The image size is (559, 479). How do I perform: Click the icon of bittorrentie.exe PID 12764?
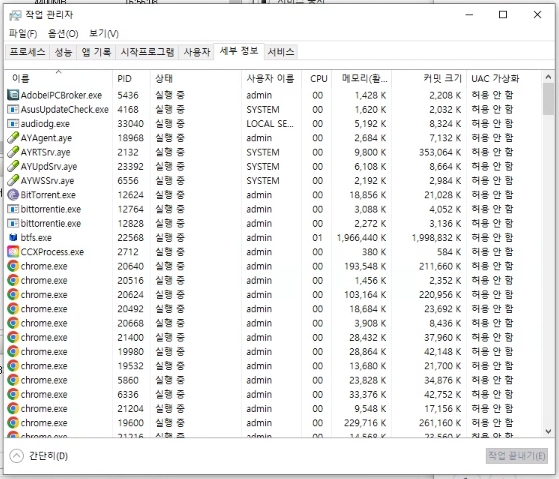[13, 209]
